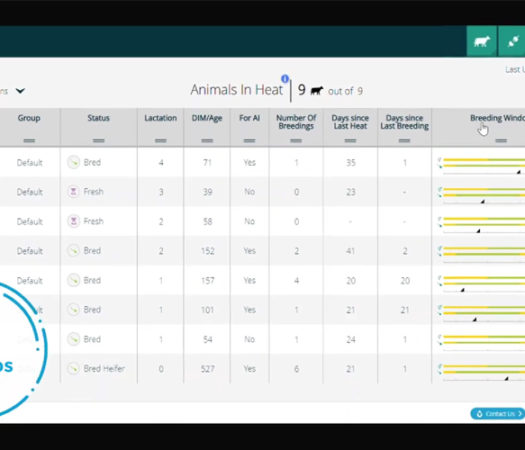Sort by the DIM/Age column header
This screenshot has width=525, height=450.
pyautogui.click(x=207, y=119)
